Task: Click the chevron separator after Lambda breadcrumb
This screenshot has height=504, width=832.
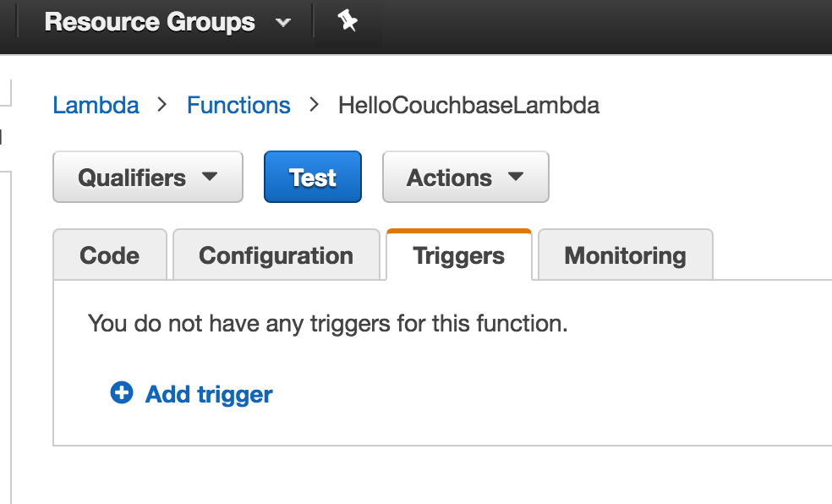Action: point(162,105)
